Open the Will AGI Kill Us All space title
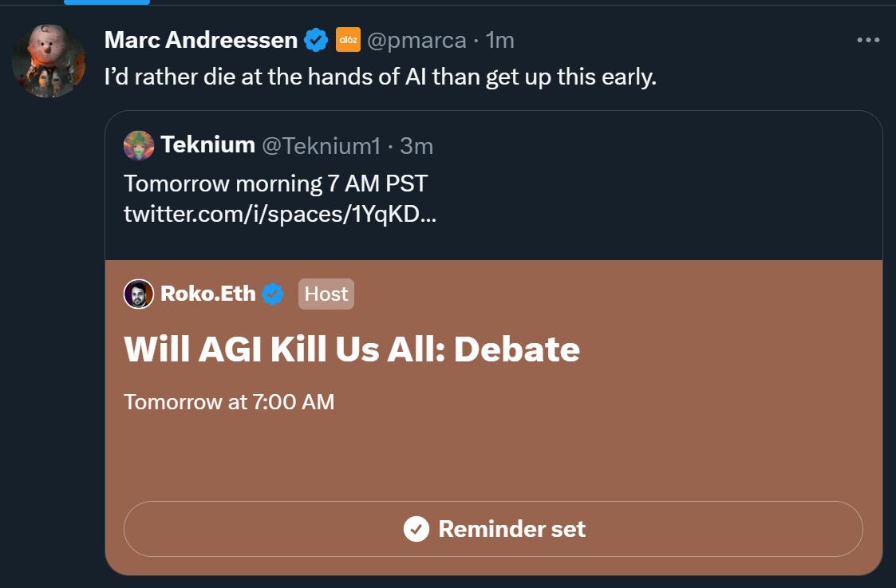 [352, 349]
